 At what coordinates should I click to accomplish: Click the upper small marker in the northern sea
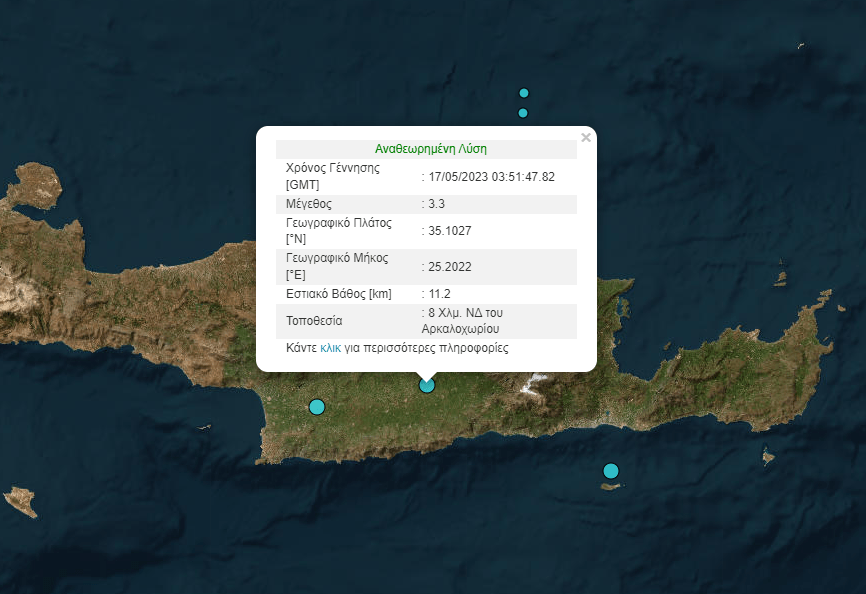(x=523, y=93)
